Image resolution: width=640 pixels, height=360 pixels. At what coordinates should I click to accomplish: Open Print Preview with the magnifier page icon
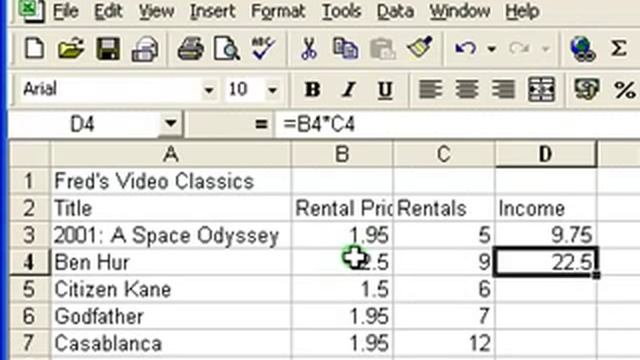pyautogui.click(x=227, y=49)
